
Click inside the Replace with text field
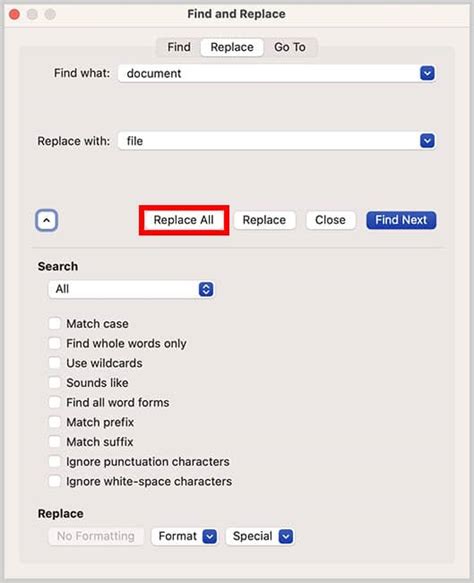[269, 141]
